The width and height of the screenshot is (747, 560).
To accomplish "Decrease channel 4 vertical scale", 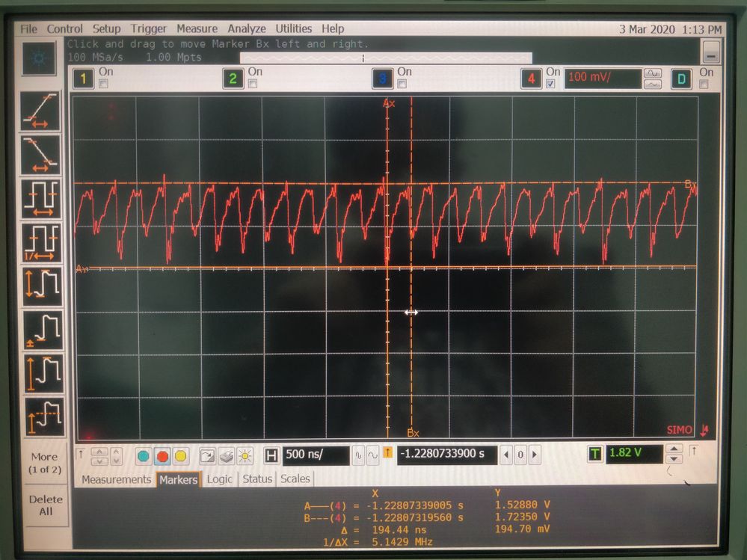I will 653,84.
